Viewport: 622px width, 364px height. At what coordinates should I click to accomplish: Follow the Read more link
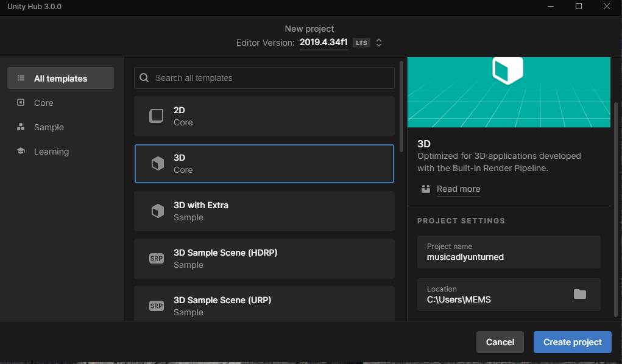tap(458, 189)
